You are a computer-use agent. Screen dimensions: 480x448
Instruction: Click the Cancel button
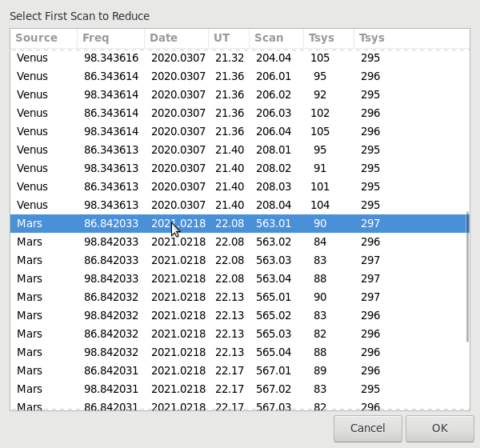[x=368, y=429]
